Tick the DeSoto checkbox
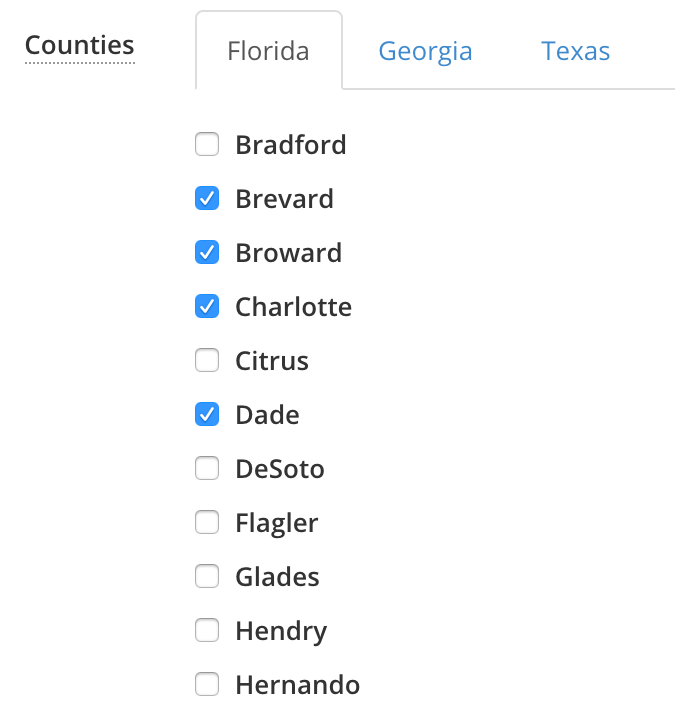This screenshot has height=720, width=675. coord(207,468)
